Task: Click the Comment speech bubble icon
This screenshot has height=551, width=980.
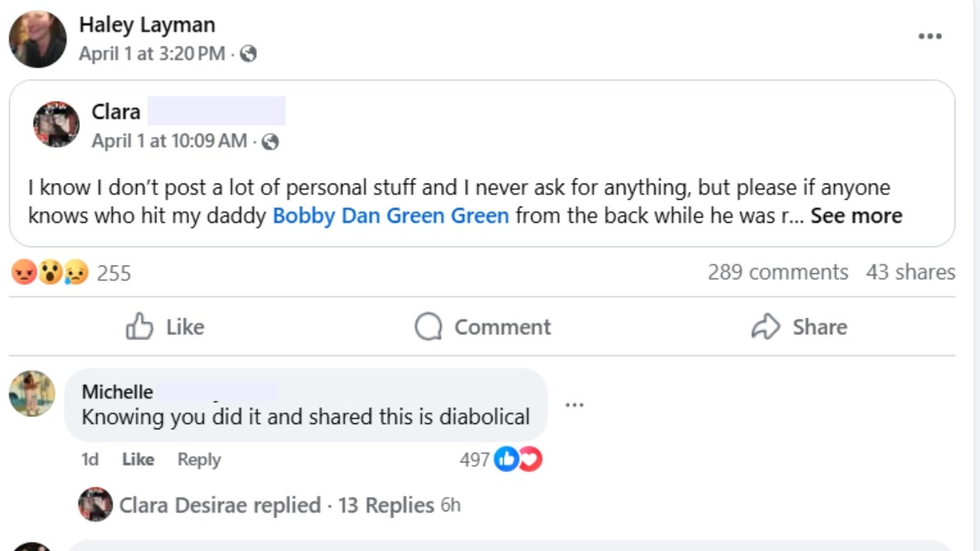Action: (428, 327)
